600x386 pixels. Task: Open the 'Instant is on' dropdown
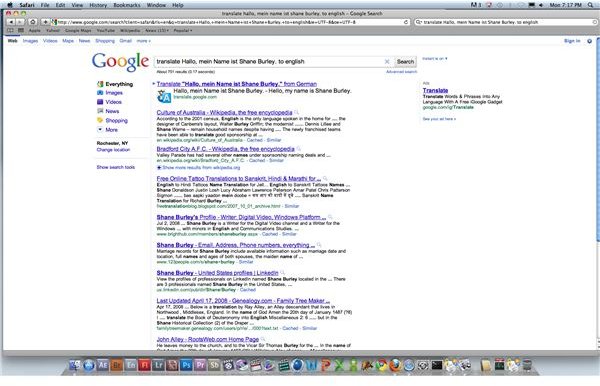(435, 59)
